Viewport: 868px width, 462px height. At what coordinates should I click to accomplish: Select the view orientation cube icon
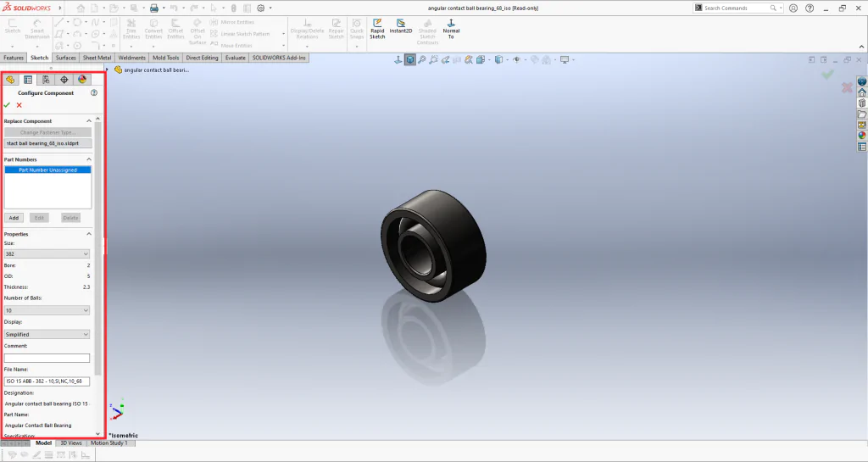point(410,59)
